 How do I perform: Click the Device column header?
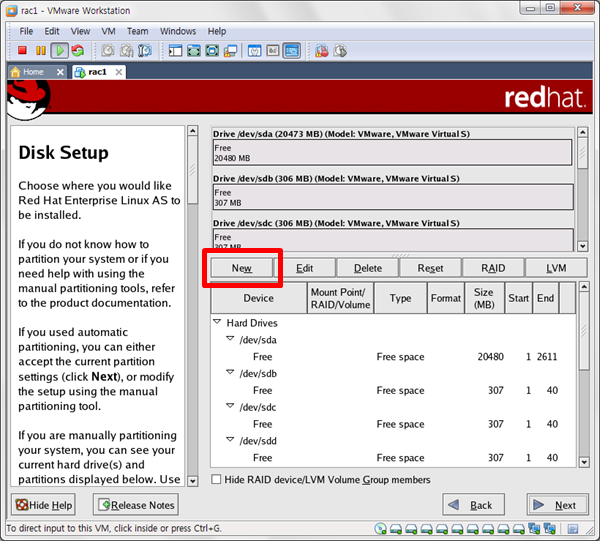[x=259, y=298]
